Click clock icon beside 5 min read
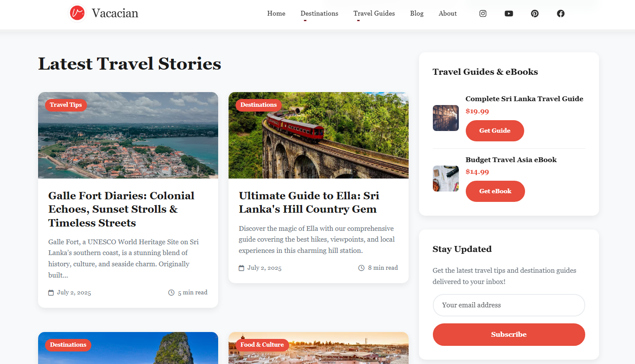 click(x=171, y=293)
